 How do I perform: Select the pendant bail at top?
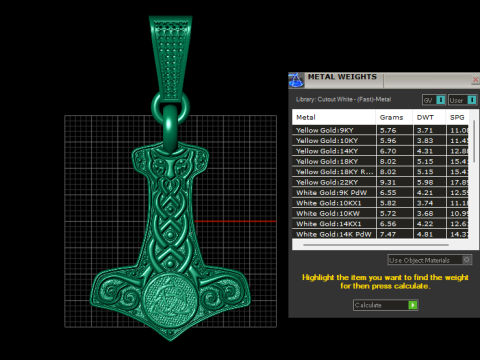171,58
